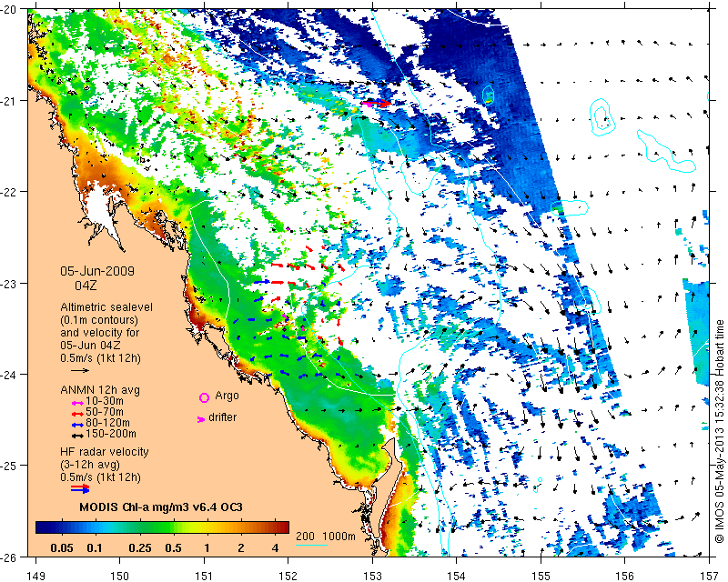
Task: Click the '149' longitude axis label
Action: click(x=36, y=577)
